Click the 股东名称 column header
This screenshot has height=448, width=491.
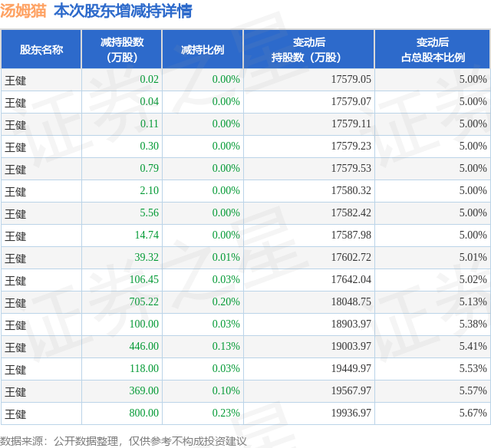click(41, 49)
